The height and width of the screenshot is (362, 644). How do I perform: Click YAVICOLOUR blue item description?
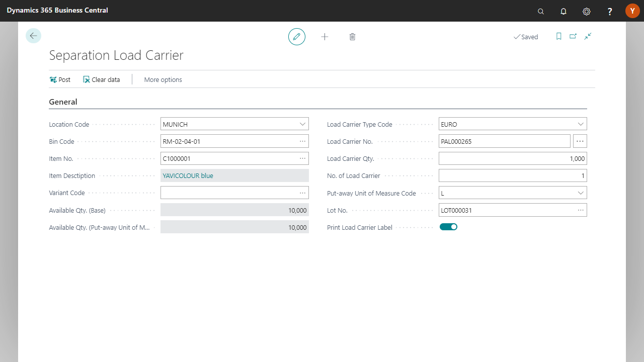click(188, 175)
